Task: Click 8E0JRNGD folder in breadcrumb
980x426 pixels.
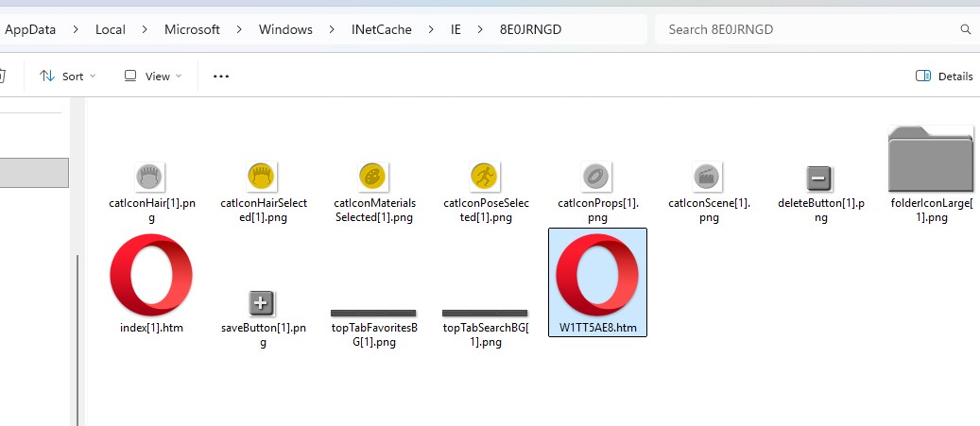Action: [530, 29]
